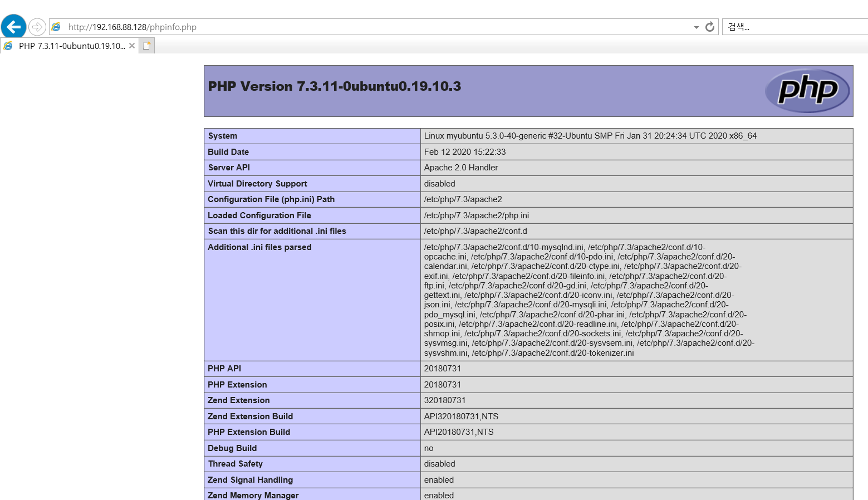Select the Server API label
868x500 pixels.
point(229,168)
